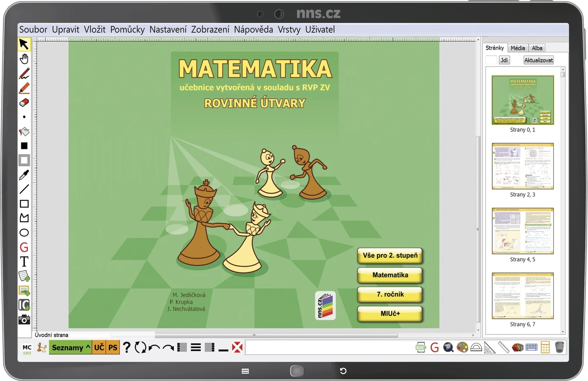The width and height of the screenshot is (588, 381).
Task: Open the calculator icon
Action: 545,347
